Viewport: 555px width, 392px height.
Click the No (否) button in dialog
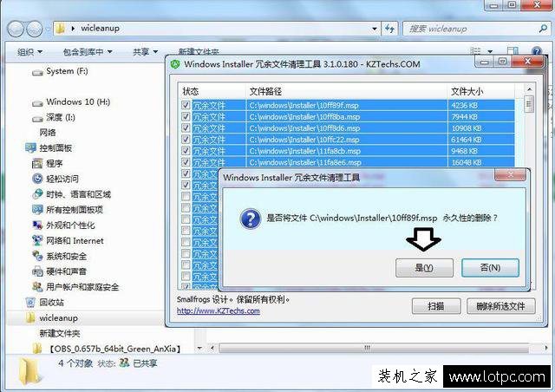[x=490, y=268]
